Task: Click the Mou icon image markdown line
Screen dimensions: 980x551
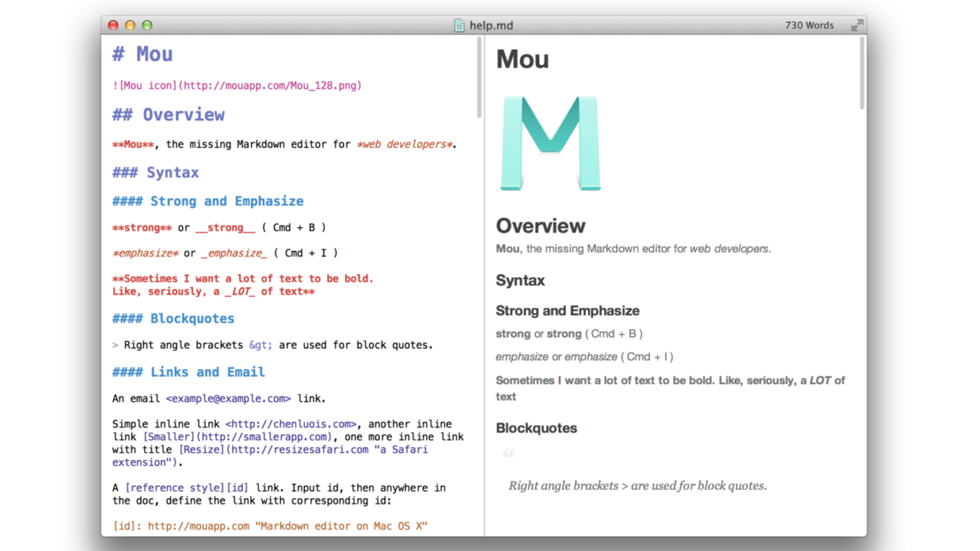Action: [x=237, y=85]
